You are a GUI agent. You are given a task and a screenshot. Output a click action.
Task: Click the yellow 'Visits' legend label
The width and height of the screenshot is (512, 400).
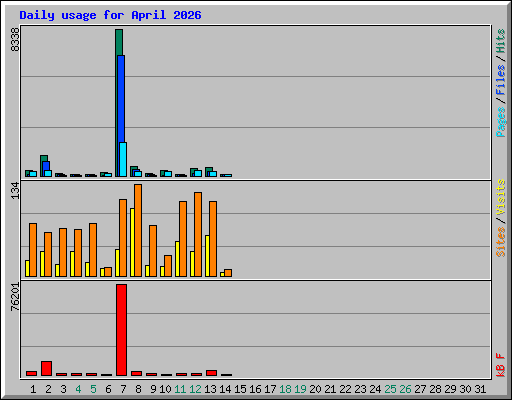click(500, 198)
